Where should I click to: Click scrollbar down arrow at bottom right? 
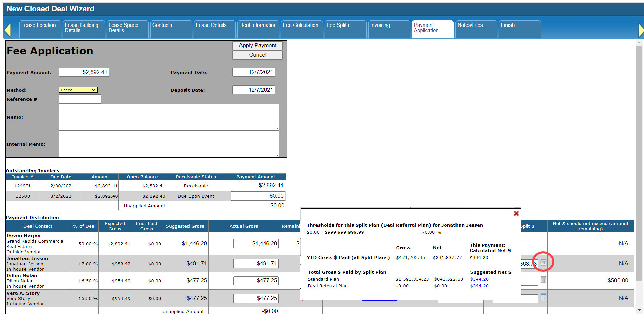[x=639, y=311]
